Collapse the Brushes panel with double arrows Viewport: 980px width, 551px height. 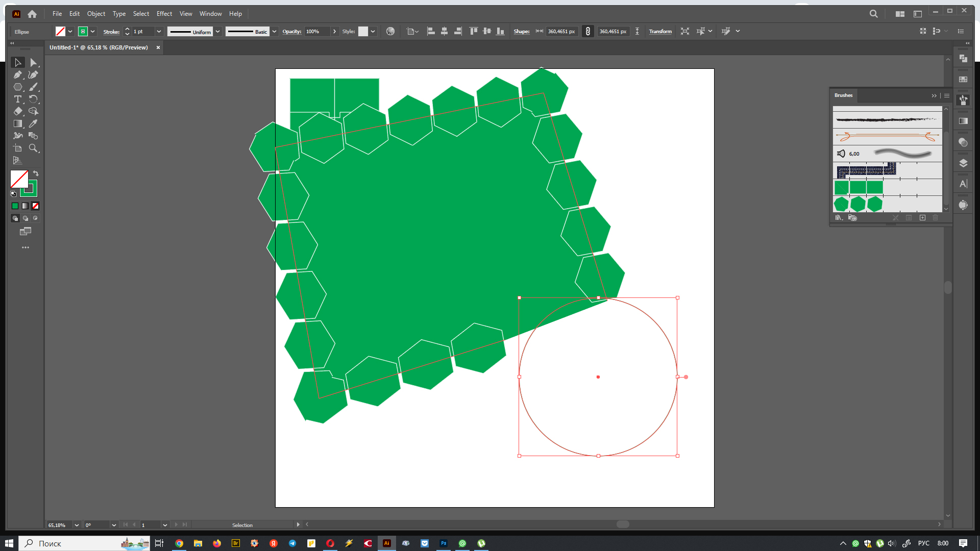pyautogui.click(x=934, y=95)
